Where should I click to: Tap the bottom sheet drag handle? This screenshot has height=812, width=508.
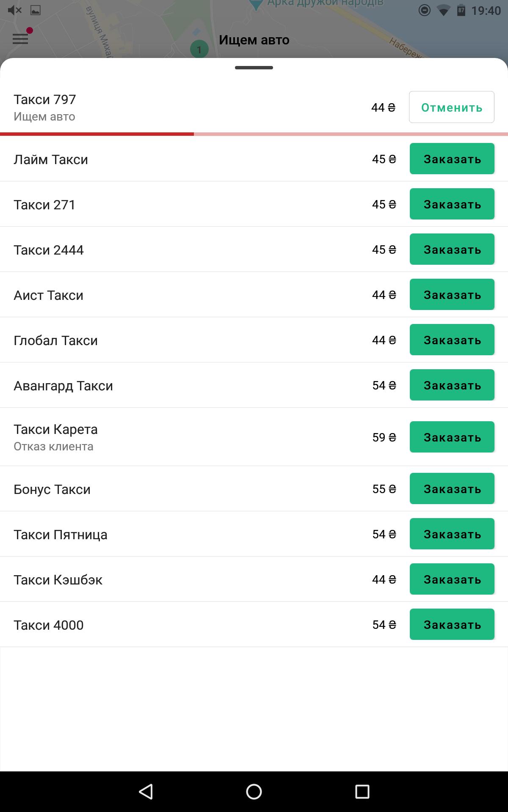click(x=254, y=68)
